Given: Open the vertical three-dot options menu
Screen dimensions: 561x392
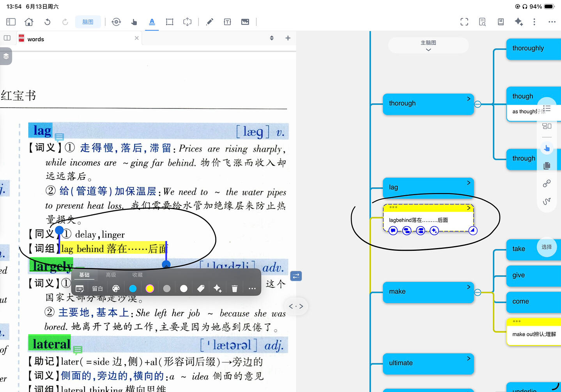Looking at the screenshot, I should click(x=534, y=22).
